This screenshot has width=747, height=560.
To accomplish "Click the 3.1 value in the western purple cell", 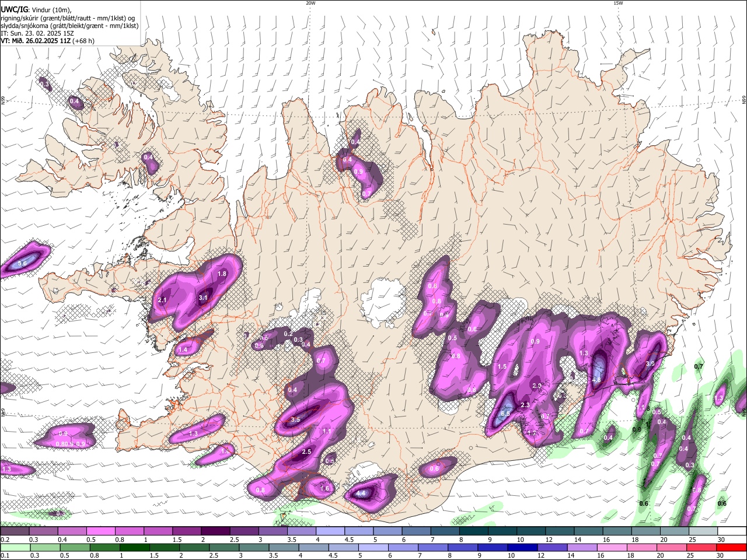I will tap(203, 297).
